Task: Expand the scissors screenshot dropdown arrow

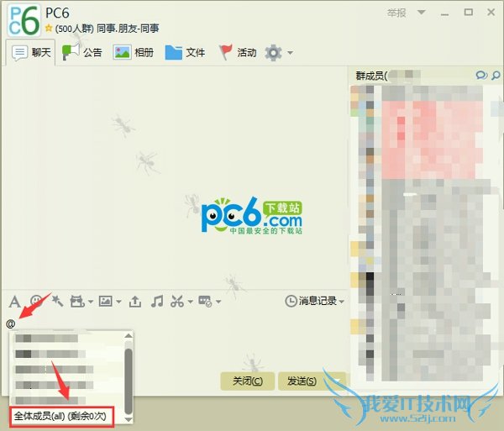Action: point(191,302)
